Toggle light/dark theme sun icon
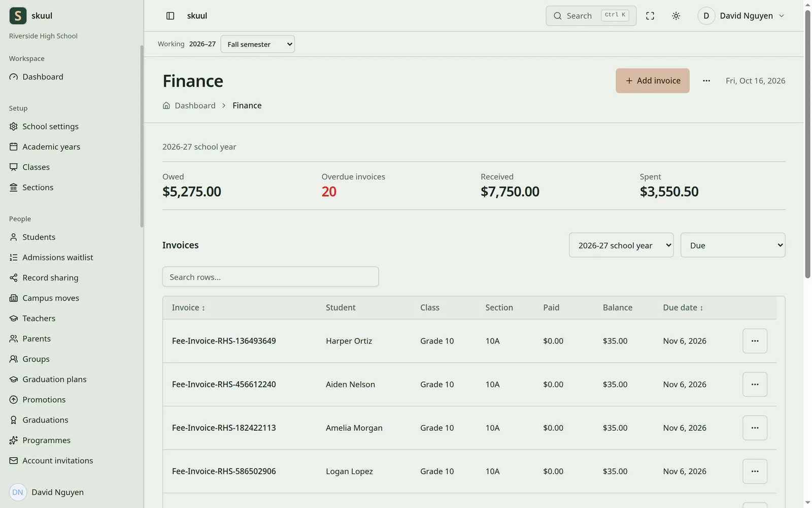The image size is (812, 508). 676,16
